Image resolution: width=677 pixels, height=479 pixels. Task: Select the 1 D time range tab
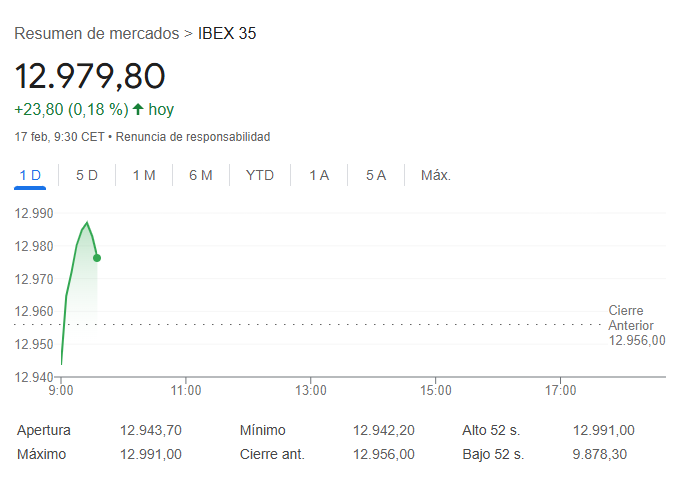(30, 175)
